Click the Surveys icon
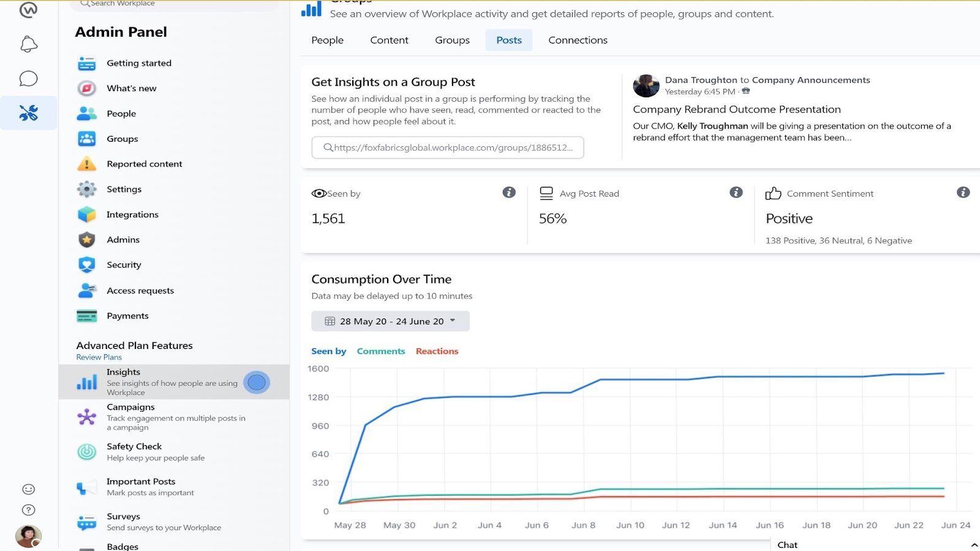This screenshot has width=980, height=551. [x=87, y=522]
